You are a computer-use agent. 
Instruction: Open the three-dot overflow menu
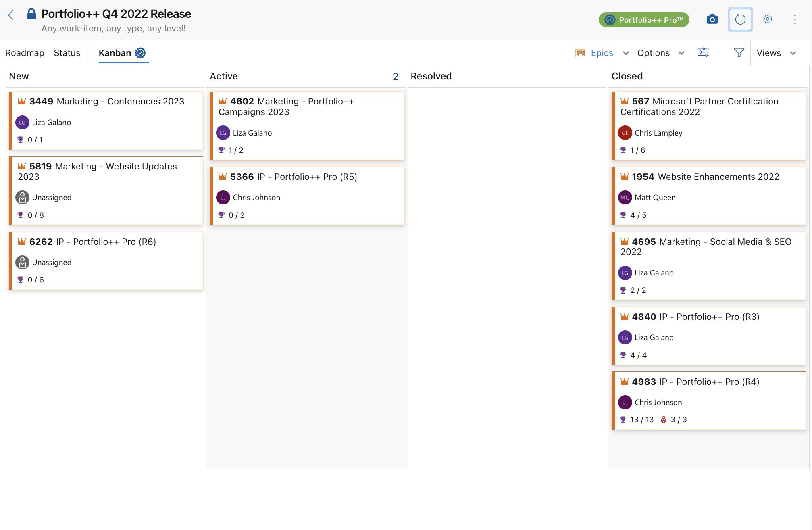[795, 19]
